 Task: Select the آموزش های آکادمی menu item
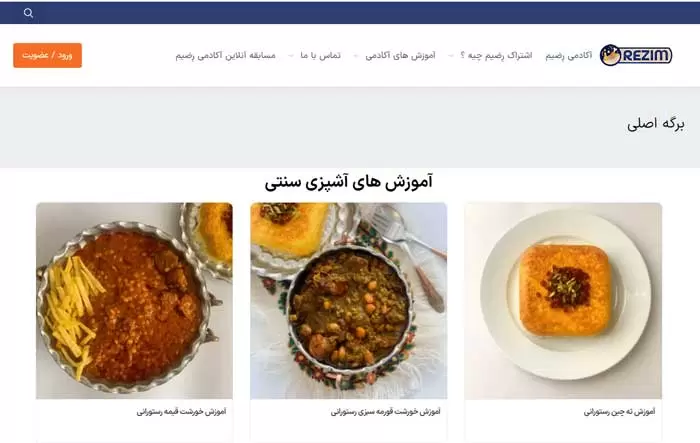400,55
